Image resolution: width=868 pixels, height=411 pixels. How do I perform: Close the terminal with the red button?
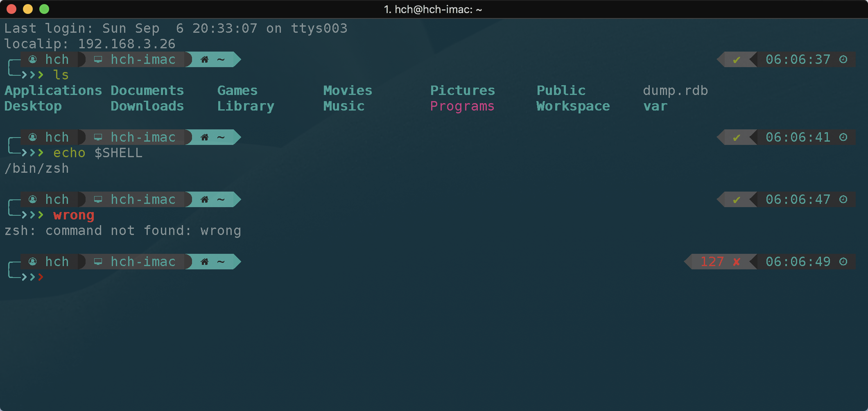[11, 9]
